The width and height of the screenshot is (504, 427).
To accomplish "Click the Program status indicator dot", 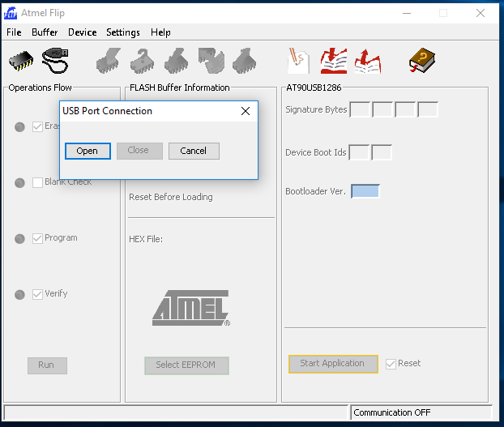I will [x=19, y=239].
